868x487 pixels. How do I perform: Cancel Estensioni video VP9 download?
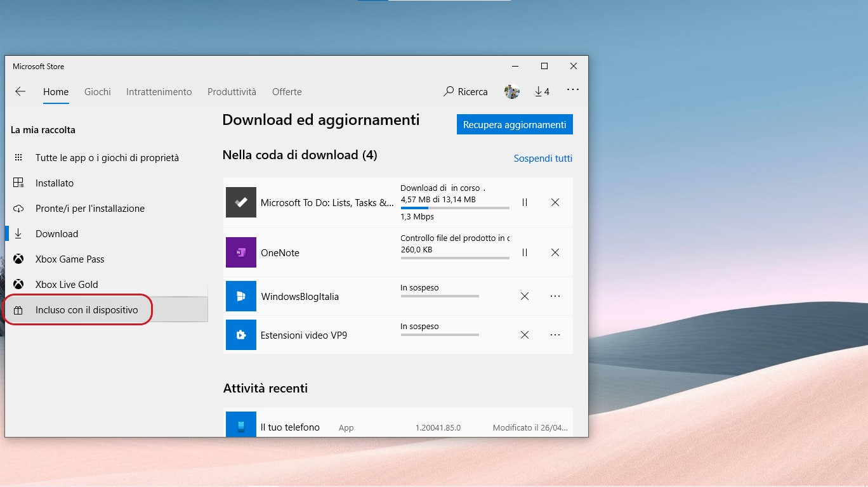coord(525,335)
